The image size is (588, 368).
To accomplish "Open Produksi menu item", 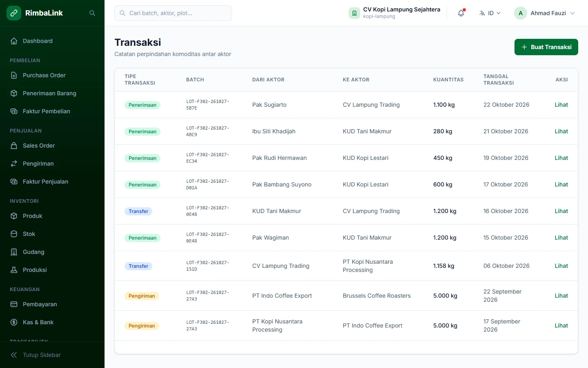I will [x=52, y=270].
